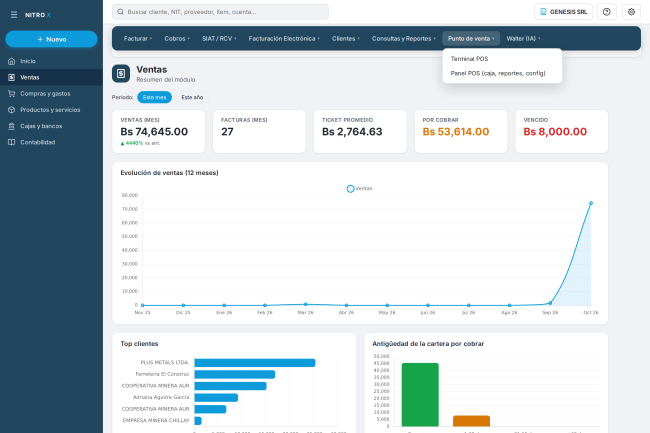The height and width of the screenshot is (433, 650).
Task: Choose Terminal POS menu entry
Action: click(x=502, y=59)
